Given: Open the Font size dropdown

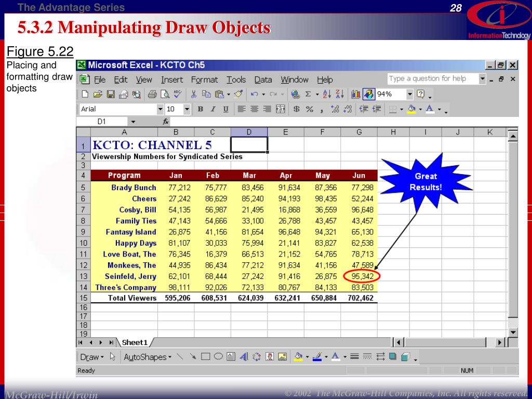Looking at the screenshot, I should (x=187, y=109).
